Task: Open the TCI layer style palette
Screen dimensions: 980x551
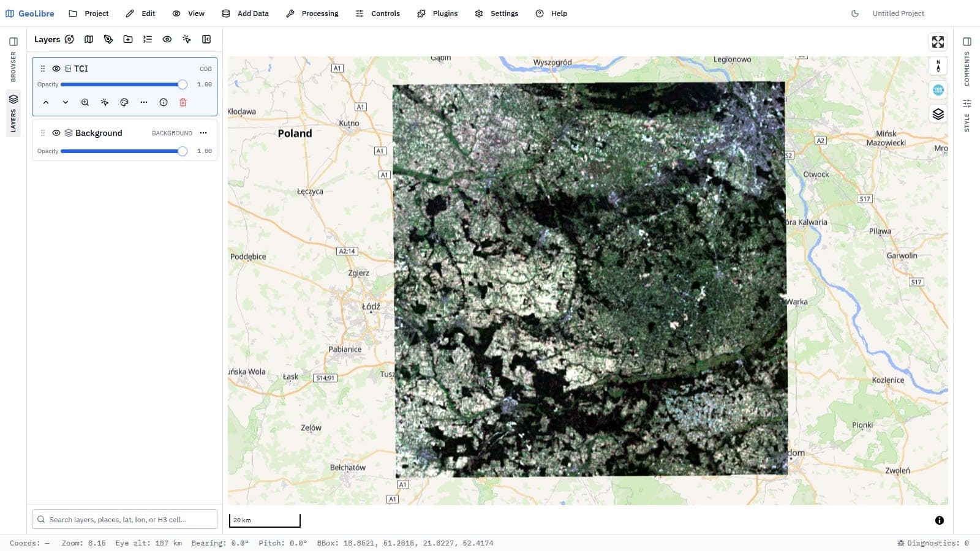Action: pos(124,102)
